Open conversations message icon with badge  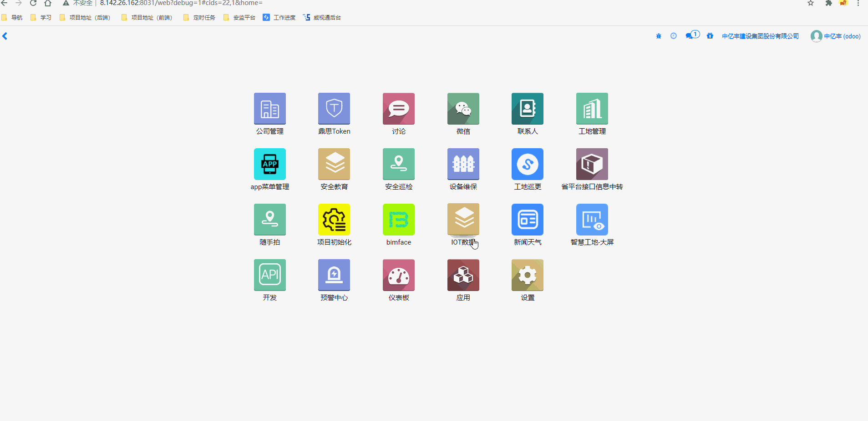tap(692, 35)
